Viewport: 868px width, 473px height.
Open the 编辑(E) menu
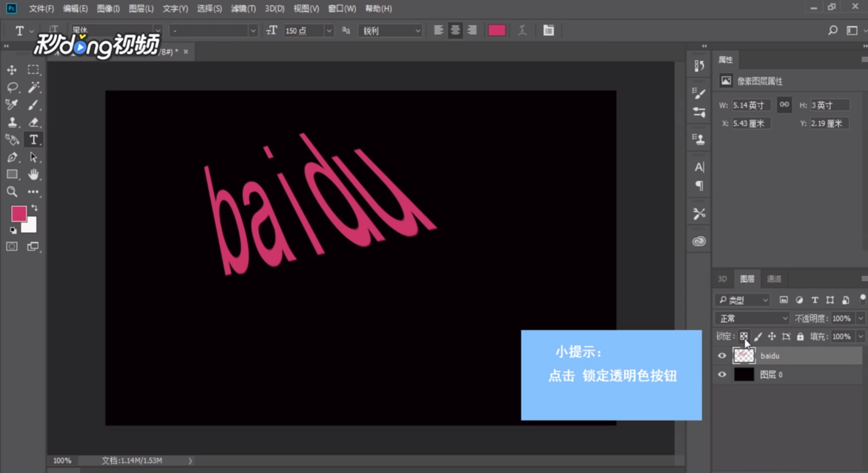click(x=75, y=9)
